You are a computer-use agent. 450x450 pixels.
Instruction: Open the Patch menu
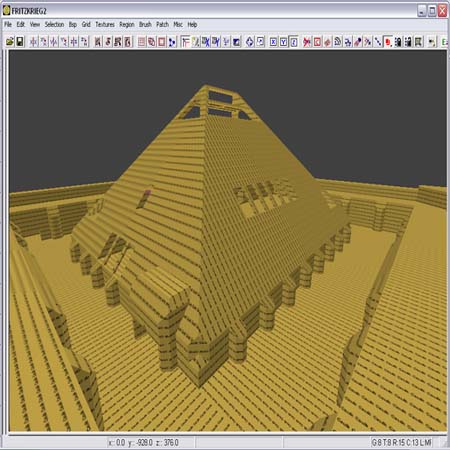point(162,24)
